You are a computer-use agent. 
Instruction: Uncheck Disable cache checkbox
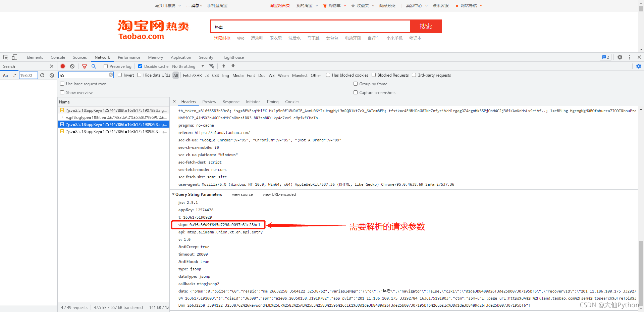140,66
